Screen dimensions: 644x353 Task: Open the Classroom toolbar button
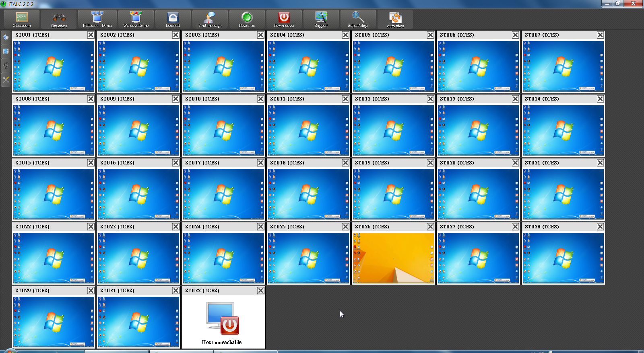22,19
